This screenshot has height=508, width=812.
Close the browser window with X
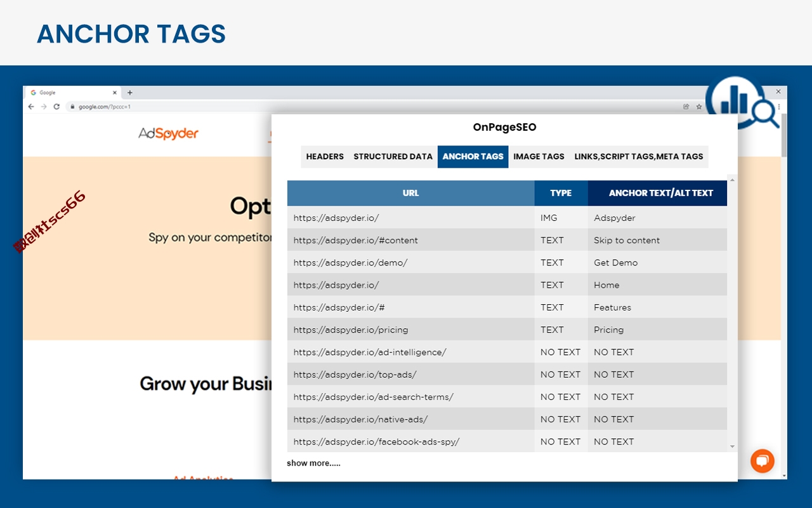778,92
